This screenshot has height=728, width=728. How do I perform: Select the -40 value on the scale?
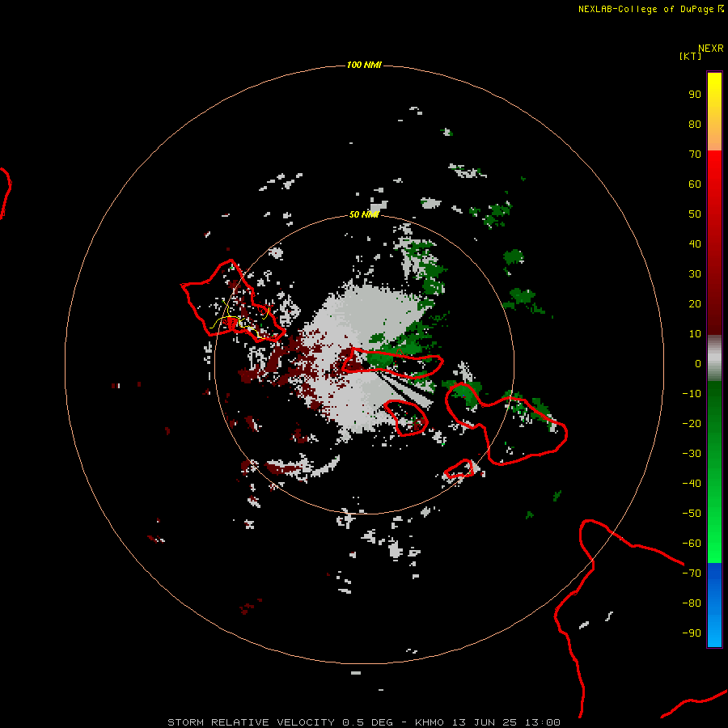[692, 484]
